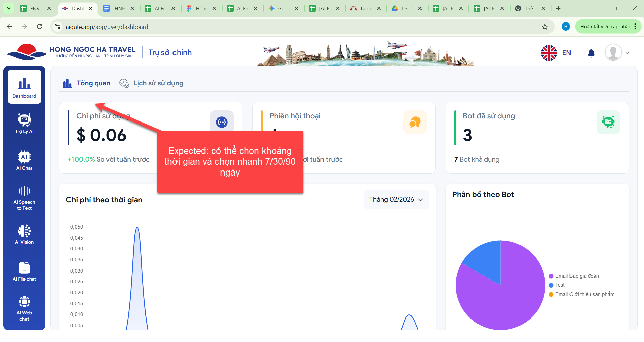The height and width of the screenshot is (342, 644).
Task: Open the user avatar account menu
Action: (x=617, y=53)
